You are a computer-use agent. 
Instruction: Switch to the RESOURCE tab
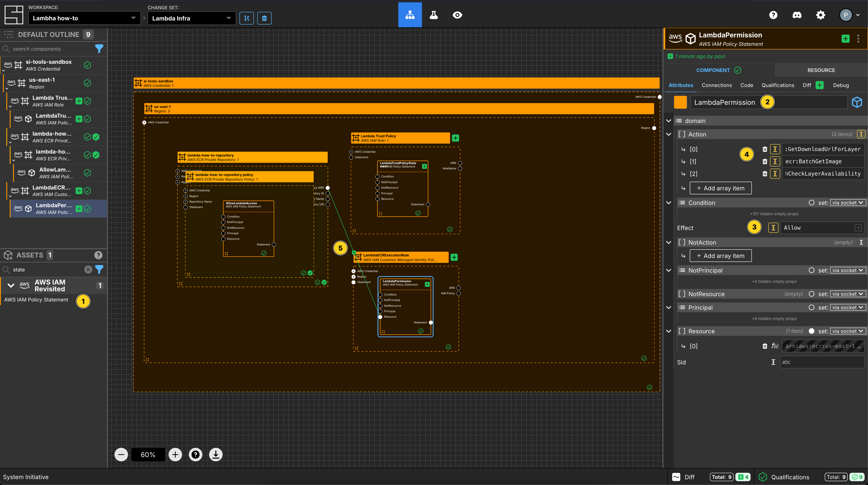coord(821,70)
